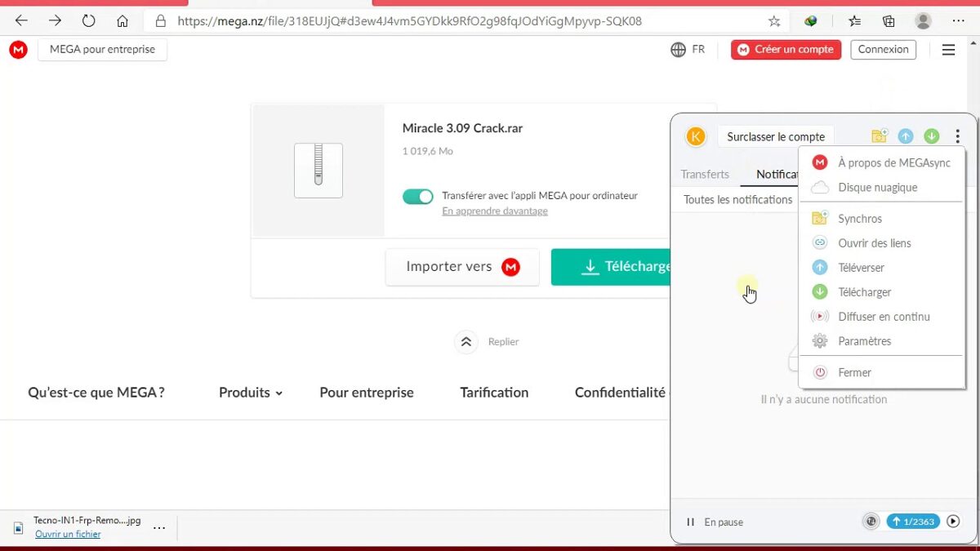The image size is (980, 551).
Task: Open the hamburger menu on the MEGA page
Action: point(948,50)
